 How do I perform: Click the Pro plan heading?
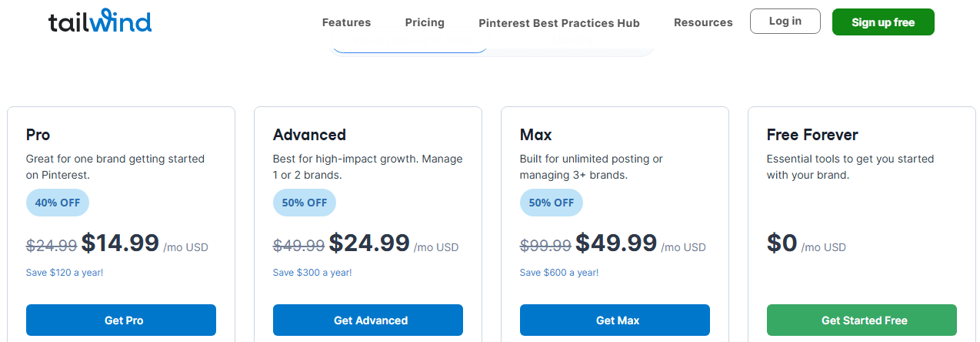coord(38,135)
